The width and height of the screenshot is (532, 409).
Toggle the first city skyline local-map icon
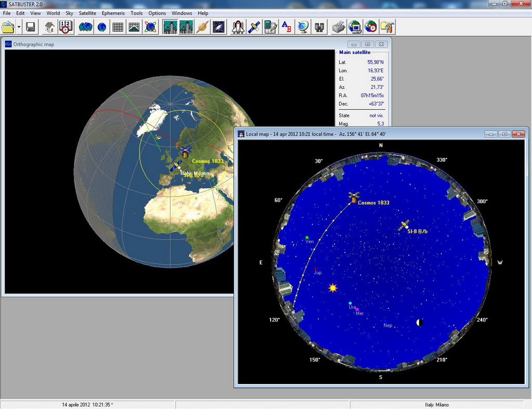[x=170, y=27]
